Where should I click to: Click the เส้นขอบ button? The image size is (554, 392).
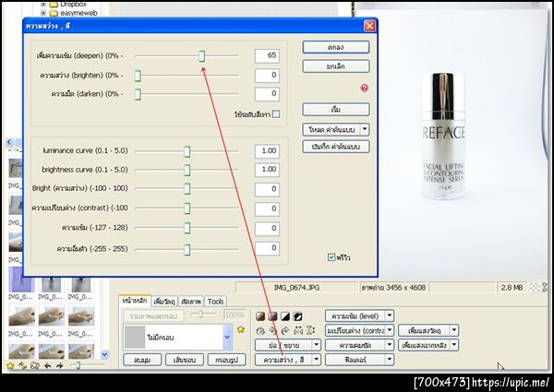pos(185,360)
